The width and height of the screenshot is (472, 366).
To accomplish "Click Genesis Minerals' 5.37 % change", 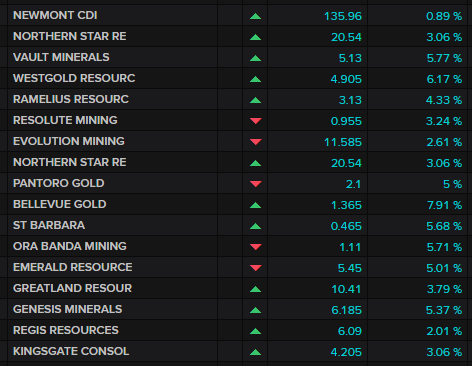I will [x=444, y=310].
